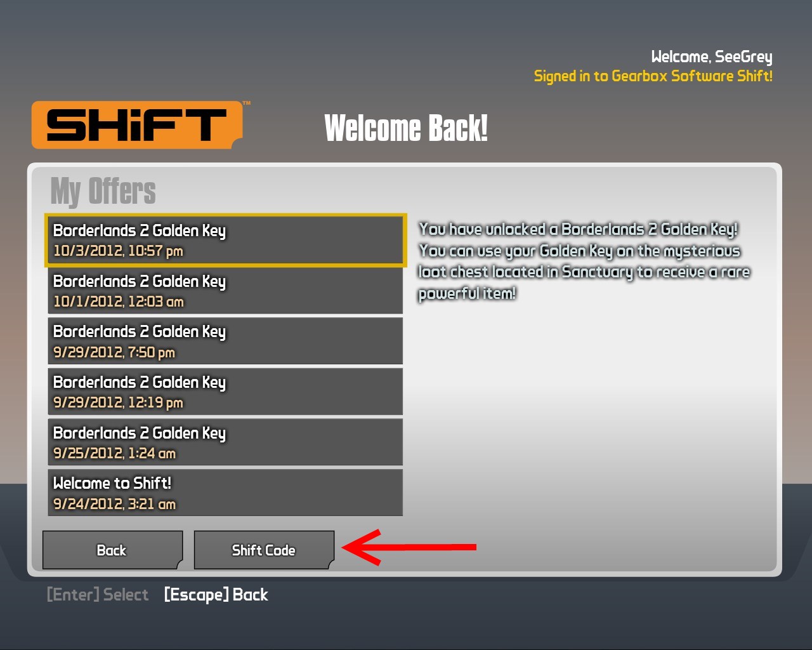Image resolution: width=812 pixels, height=650 pixels.
Task: Click the 'Welcome Back!' title
Action: pos(406,128)
